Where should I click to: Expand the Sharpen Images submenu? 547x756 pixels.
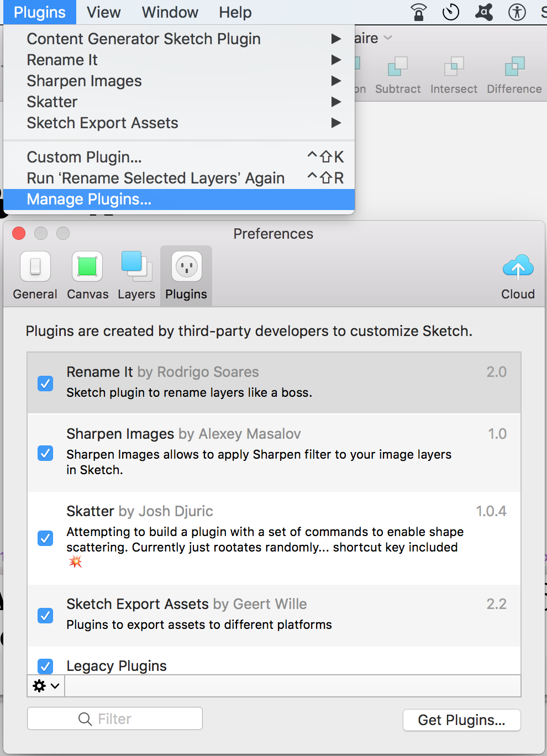click(179, 81)
